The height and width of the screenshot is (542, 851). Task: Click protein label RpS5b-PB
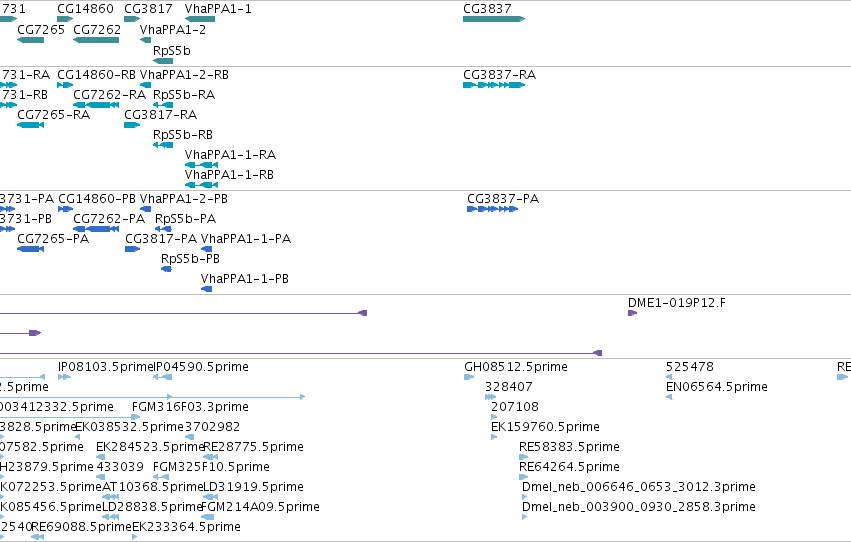click(190, 259)
